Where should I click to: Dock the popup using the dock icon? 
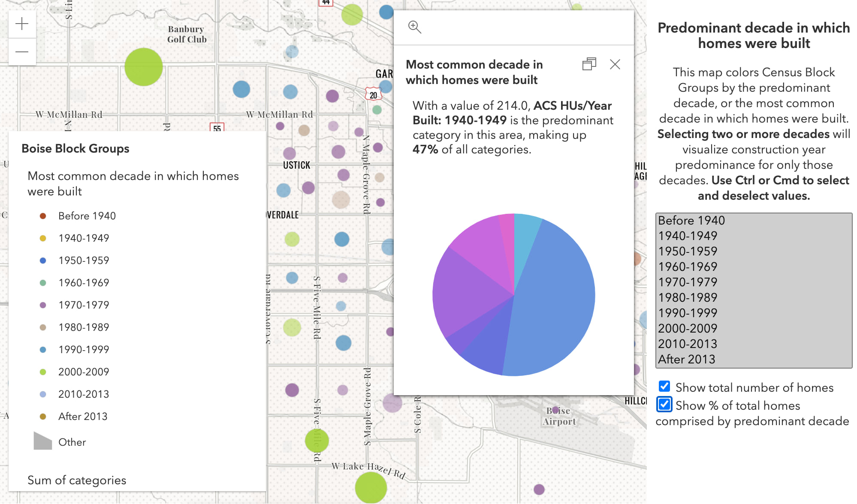589,64
